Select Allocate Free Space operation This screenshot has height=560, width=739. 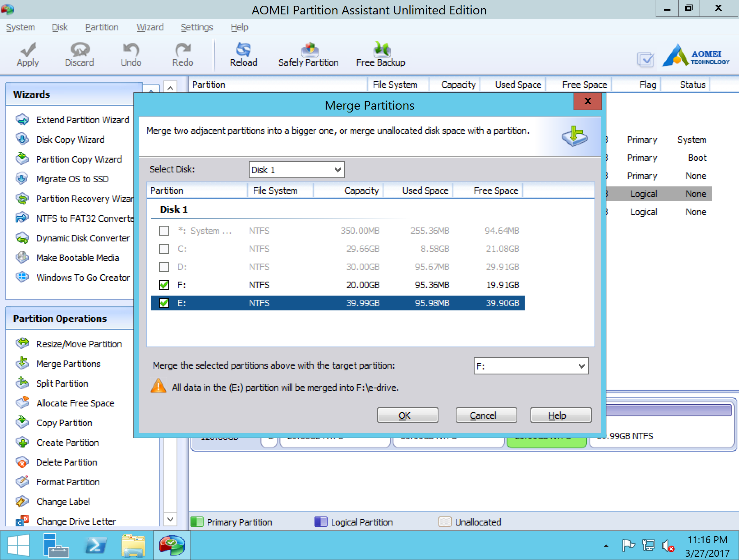pyautogui.click(x=65, y=403)
